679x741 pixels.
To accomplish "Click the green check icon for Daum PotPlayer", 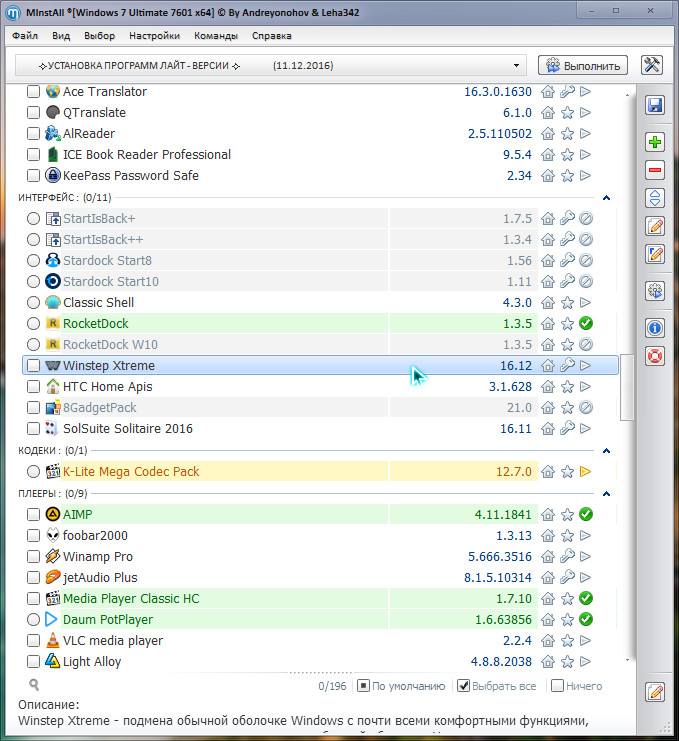I will coord(586,619).
